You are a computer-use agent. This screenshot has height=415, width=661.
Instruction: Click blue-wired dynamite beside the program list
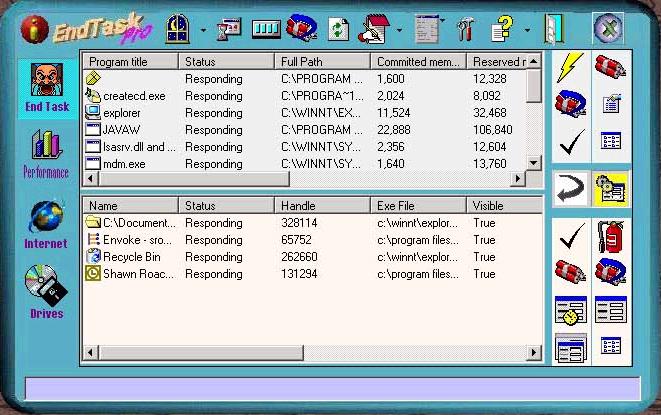tap(570, 102)
